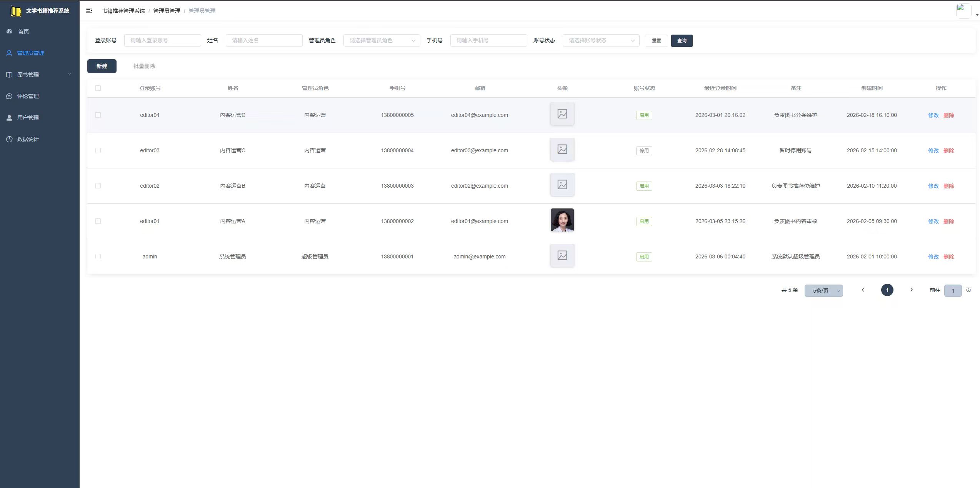The image size is (980, 488).
Task: Check the row checkbox for editor04
Action: click(98, 115)
